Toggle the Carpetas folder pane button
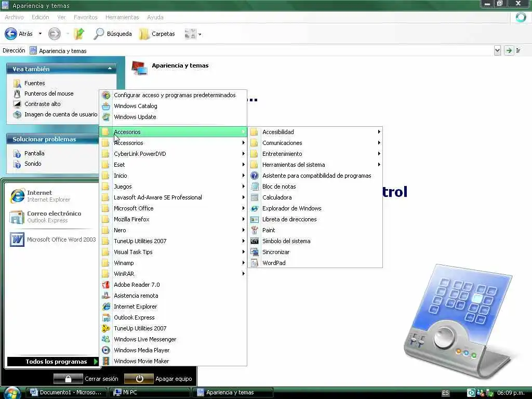532x399 pixels. tap(157, 34)
